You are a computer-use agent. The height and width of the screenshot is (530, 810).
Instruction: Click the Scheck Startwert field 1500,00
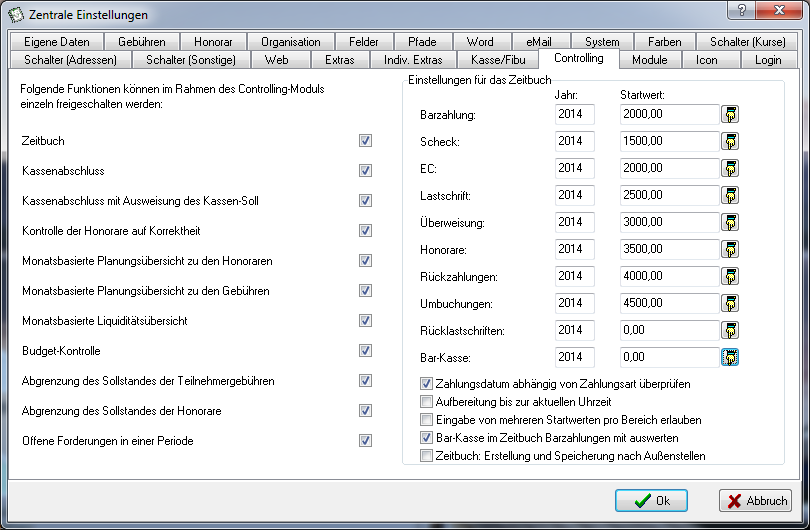point(669,141)
